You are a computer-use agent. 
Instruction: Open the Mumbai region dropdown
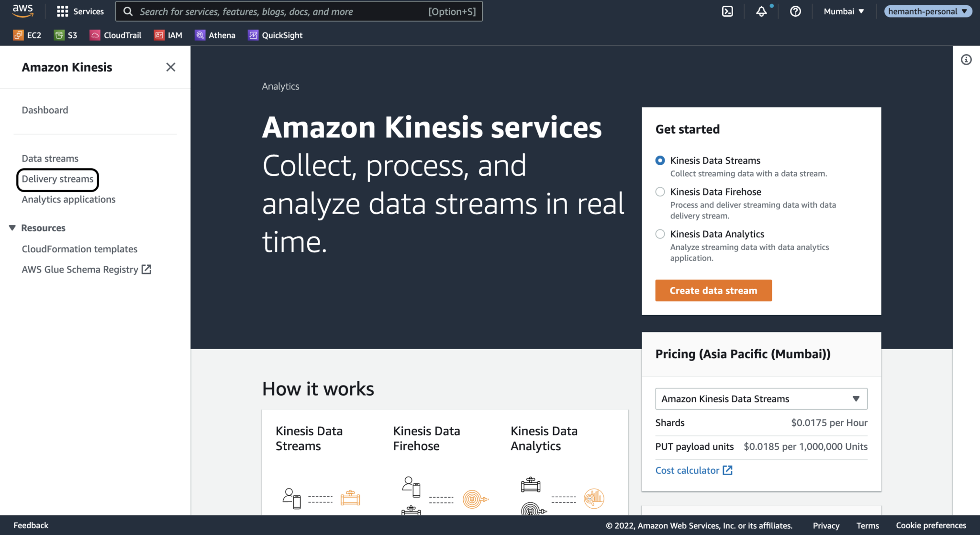[x=843, y=11]
